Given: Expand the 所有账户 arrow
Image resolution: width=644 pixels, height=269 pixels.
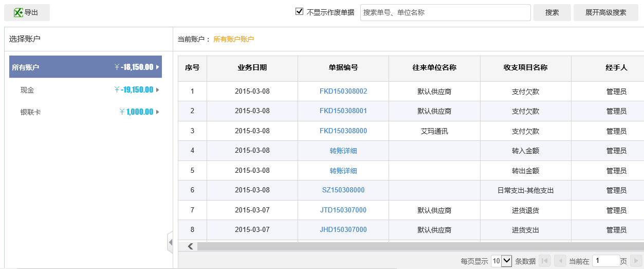Looking at the screenshot, I should pyautogui.click(x=158, y=67).
